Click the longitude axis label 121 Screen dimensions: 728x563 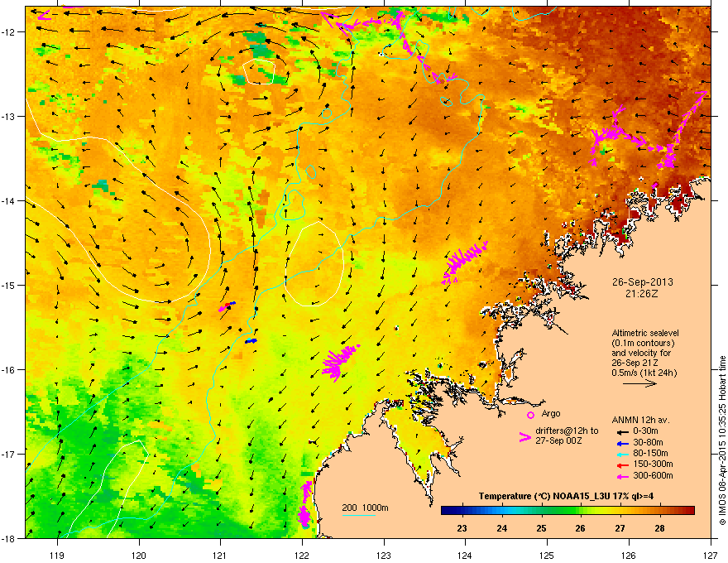(x=220, y=555)
